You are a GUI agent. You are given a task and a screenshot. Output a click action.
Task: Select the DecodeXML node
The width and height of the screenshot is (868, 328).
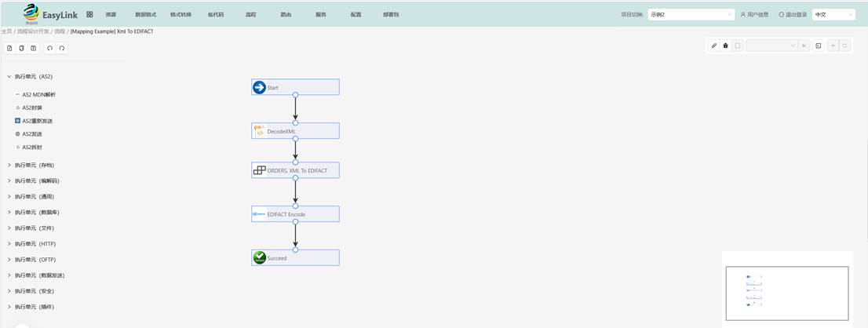coord(295,131)
